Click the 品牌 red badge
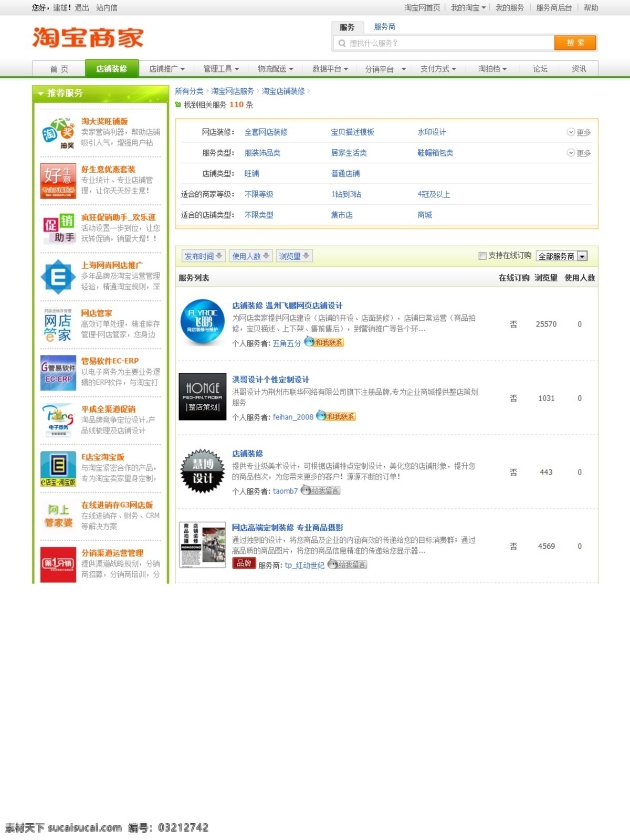 click(244, 563)
